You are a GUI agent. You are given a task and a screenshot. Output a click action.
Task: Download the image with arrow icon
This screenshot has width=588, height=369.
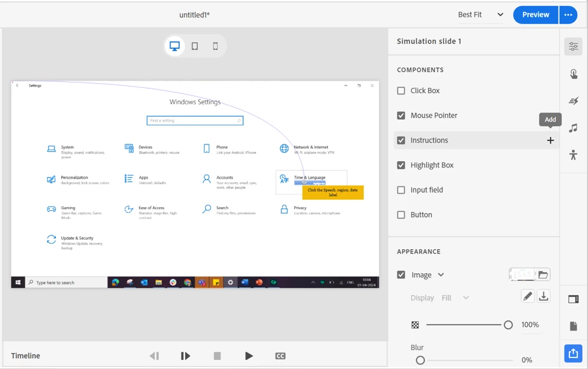(x=544, y=297)
